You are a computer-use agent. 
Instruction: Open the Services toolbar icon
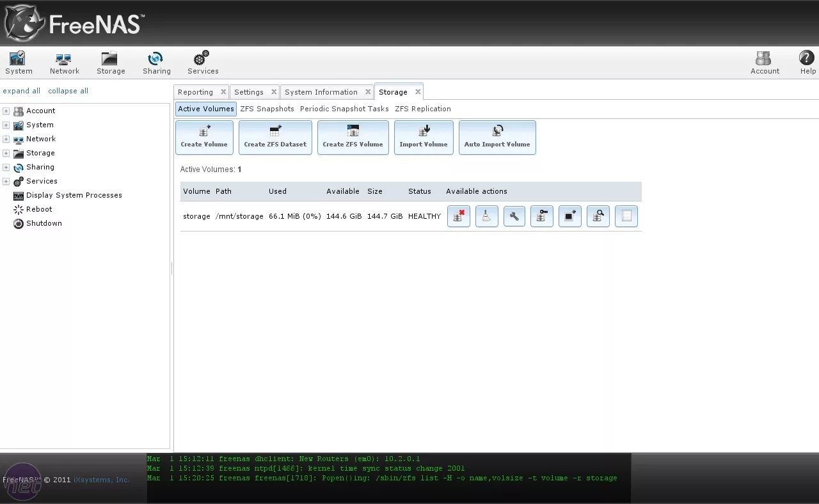pos(202,63)
